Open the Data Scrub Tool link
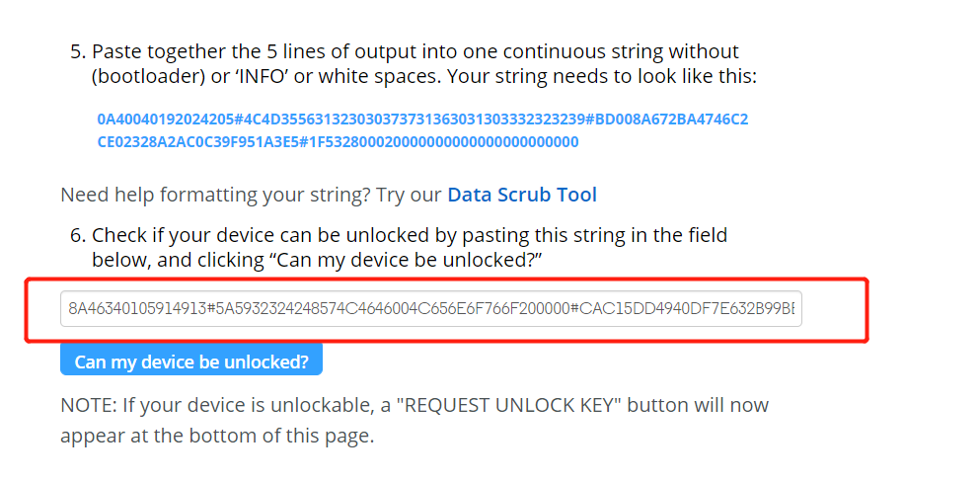 point(522,195)
